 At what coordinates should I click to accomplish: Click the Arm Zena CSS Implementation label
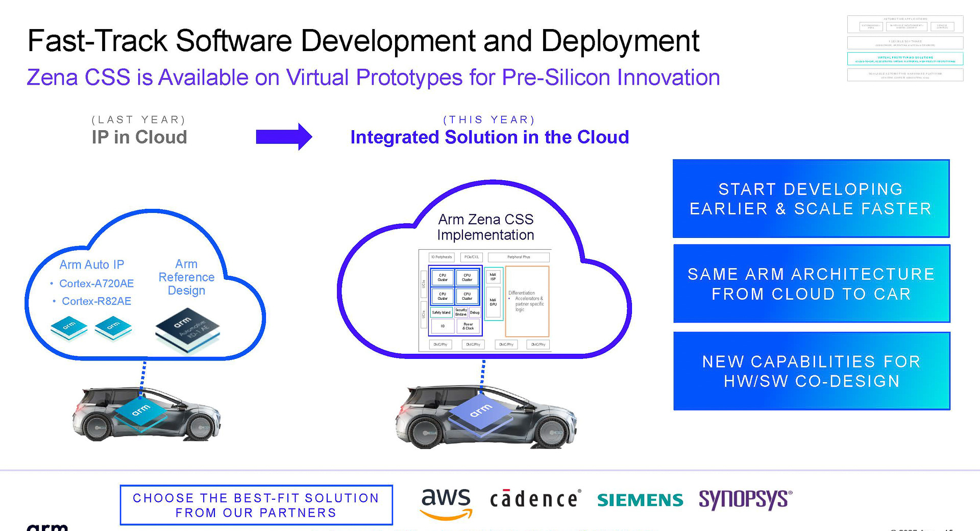point(485,227)
